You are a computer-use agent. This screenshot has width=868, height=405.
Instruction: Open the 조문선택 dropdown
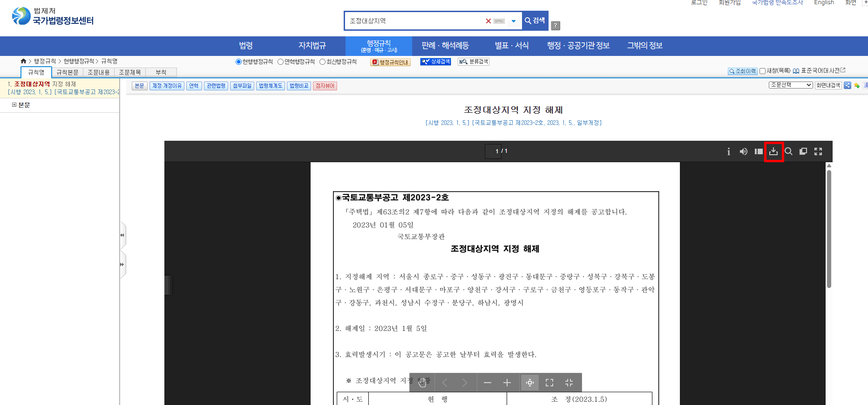click(791, 85)
